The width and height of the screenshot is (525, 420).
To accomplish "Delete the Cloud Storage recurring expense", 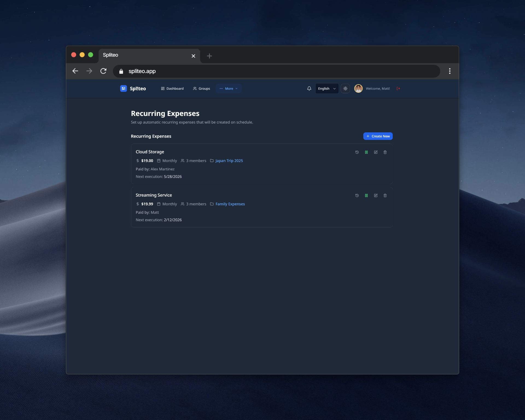I will (385, 152).
